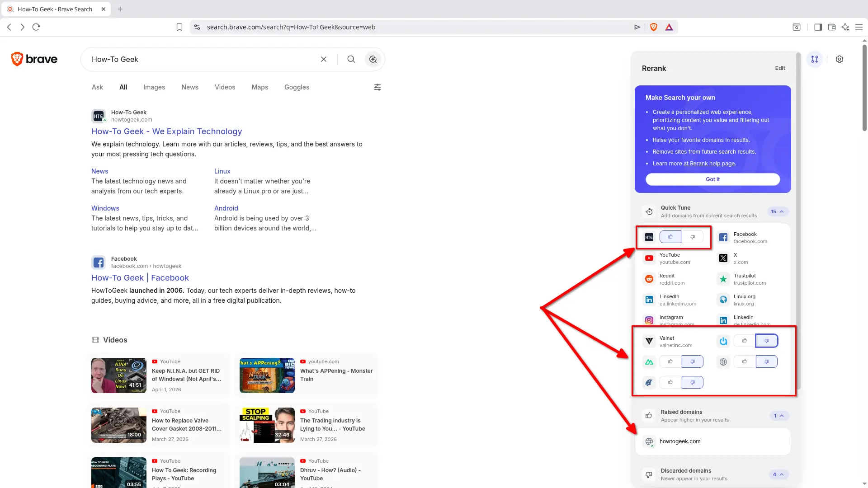Collapse Raised domains with 1 chevron
Screen dimensions: 868x488
click(x=779, y=416)
